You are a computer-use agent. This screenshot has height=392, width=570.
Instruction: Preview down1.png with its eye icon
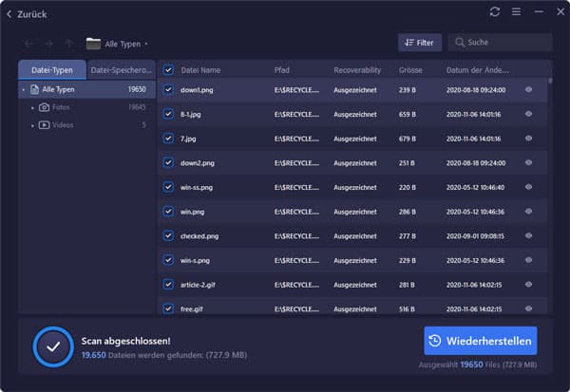[528, 89]
